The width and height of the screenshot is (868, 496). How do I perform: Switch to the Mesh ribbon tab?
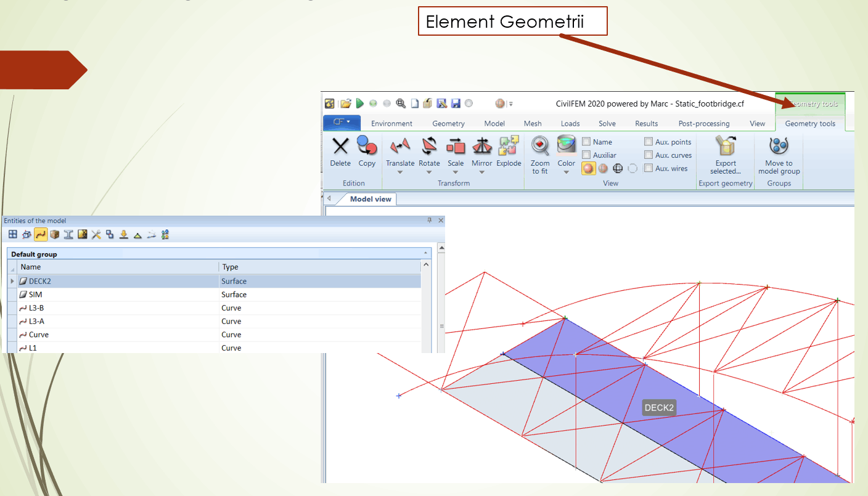533,123
